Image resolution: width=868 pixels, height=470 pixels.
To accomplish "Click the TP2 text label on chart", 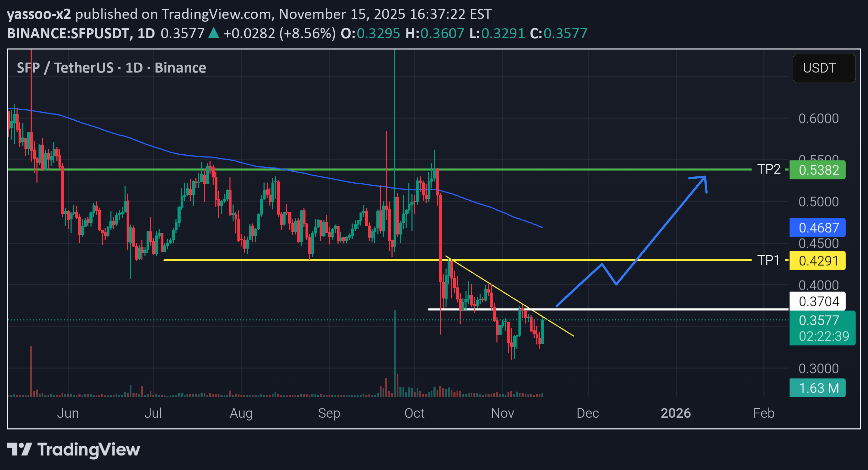I will click(769, 169).
